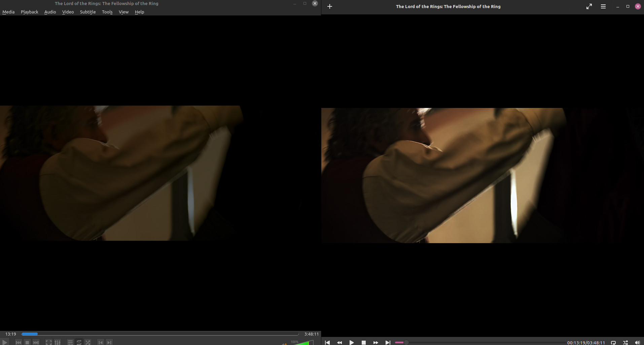The height and width of the screenshot is (345, 644).
Task: Toggle shuffle in the right player
Action: pyautogui.click(x=625, y=343)
